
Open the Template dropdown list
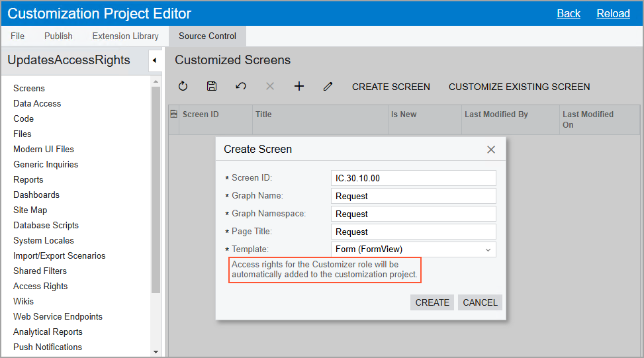[488, 249]
